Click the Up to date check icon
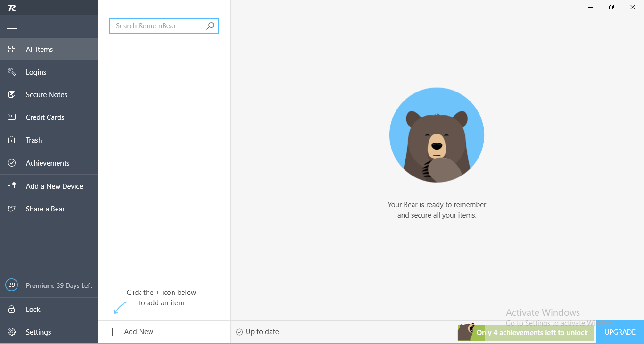 tap(239, 332)
